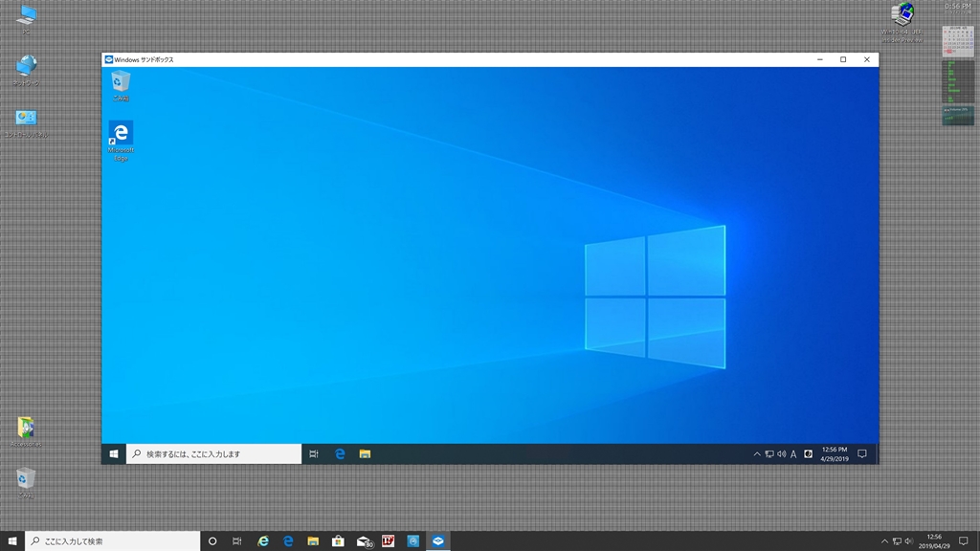Open the sandbox Start menu
This screenshot has width=980, height=551.
tap(114, 454)
